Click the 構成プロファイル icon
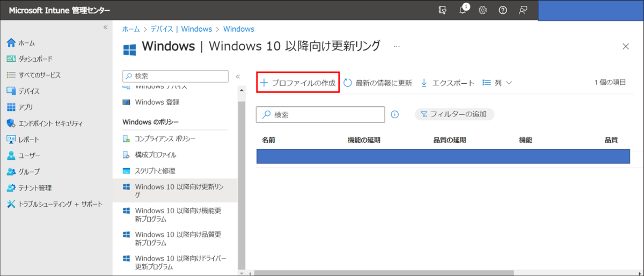The width and height of the screenshot is (644, 276). [126, 155]
